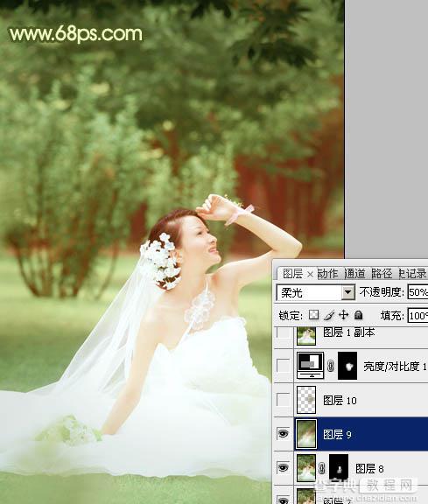Close the 图层 tab with the x
This screenshot has width=428, height=504.
point(310,274)
